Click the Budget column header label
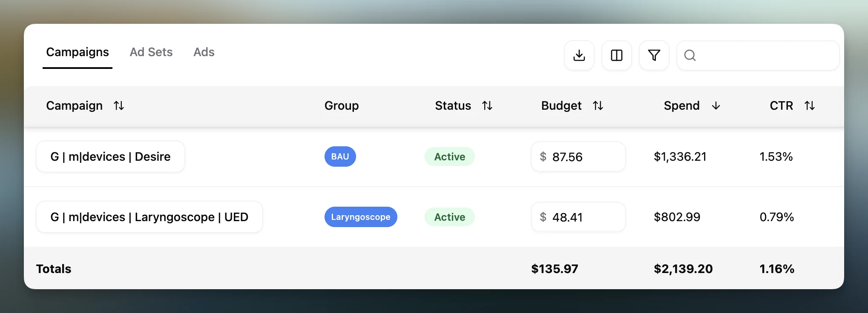 561,105
